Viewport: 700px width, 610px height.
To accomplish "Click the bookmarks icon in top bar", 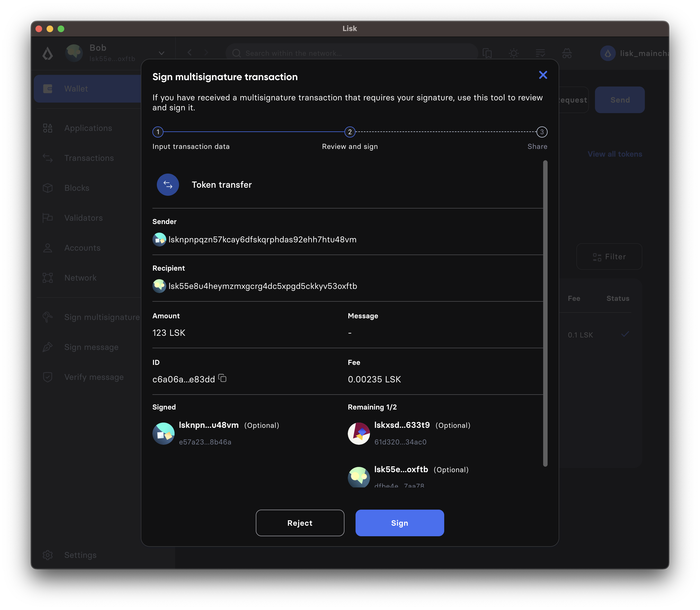I will point(487,53).
